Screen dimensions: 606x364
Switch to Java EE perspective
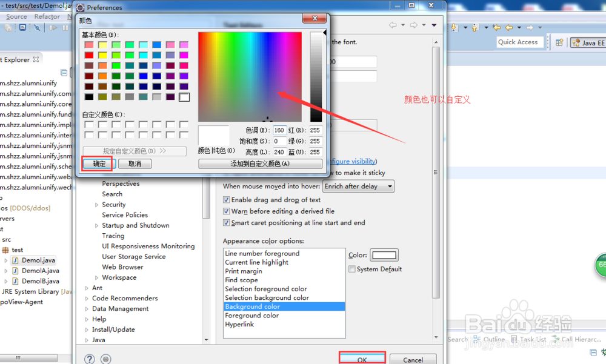tap(588, 43)
